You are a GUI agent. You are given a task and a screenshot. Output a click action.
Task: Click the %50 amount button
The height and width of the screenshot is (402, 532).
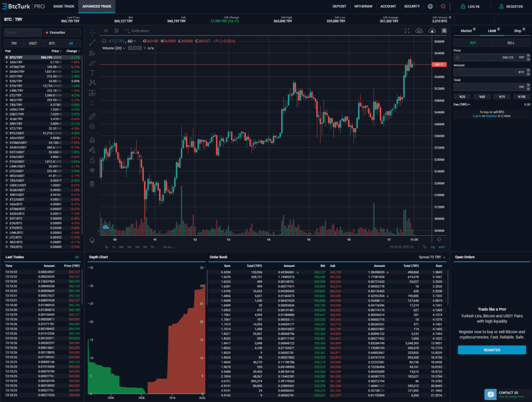[482, 97]
